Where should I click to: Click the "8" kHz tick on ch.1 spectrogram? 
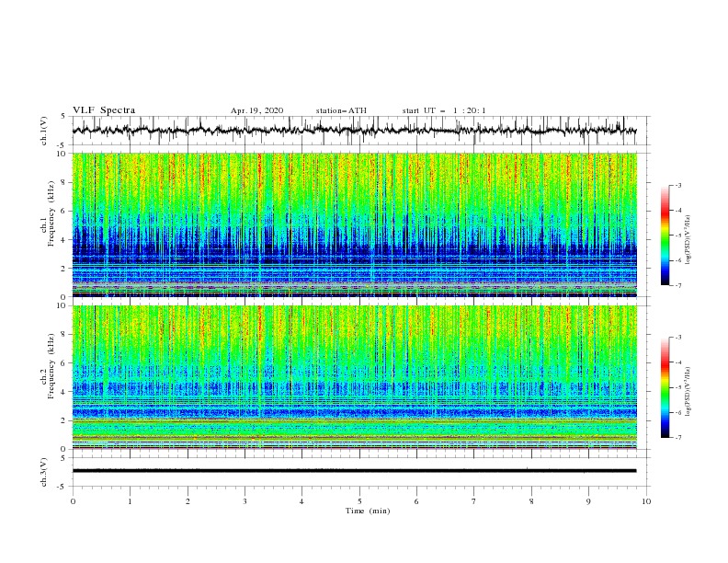click(64, 182)
